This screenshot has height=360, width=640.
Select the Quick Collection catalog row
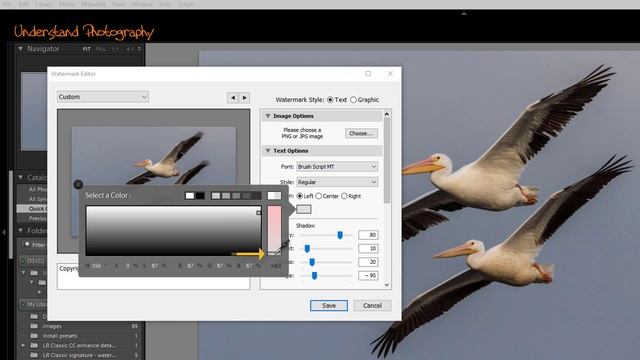coord(32,209)
